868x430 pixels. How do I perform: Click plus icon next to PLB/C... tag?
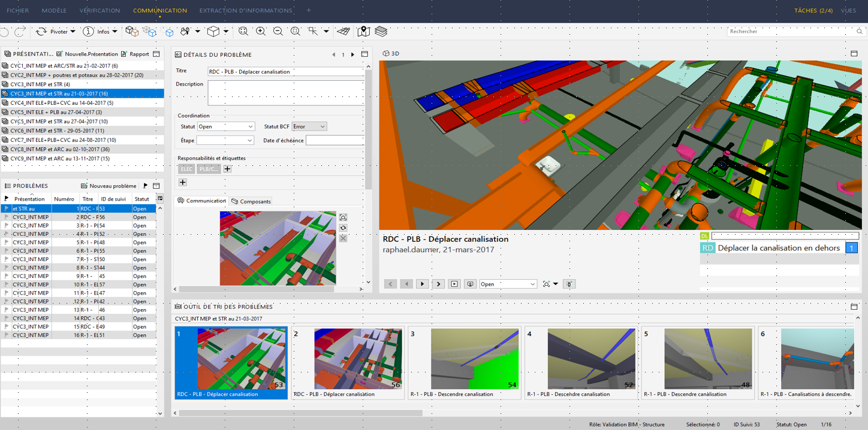pyautogui.click(x=228, y=169)
